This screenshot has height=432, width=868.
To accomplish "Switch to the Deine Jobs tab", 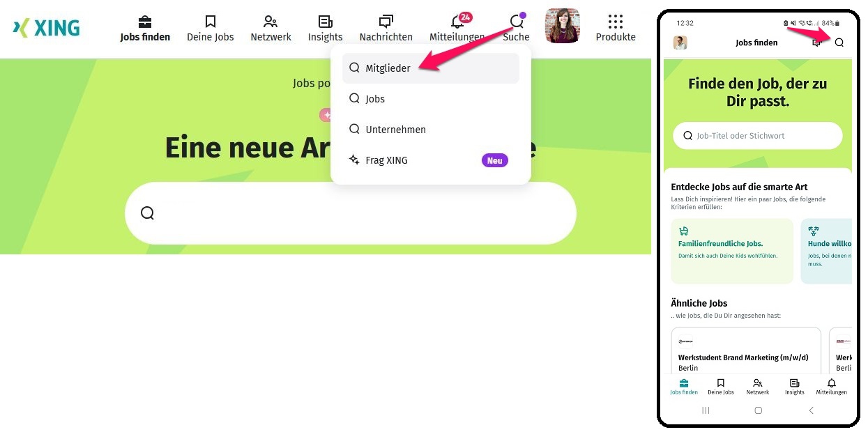I will pyautogui.click(x=210, y=22).
